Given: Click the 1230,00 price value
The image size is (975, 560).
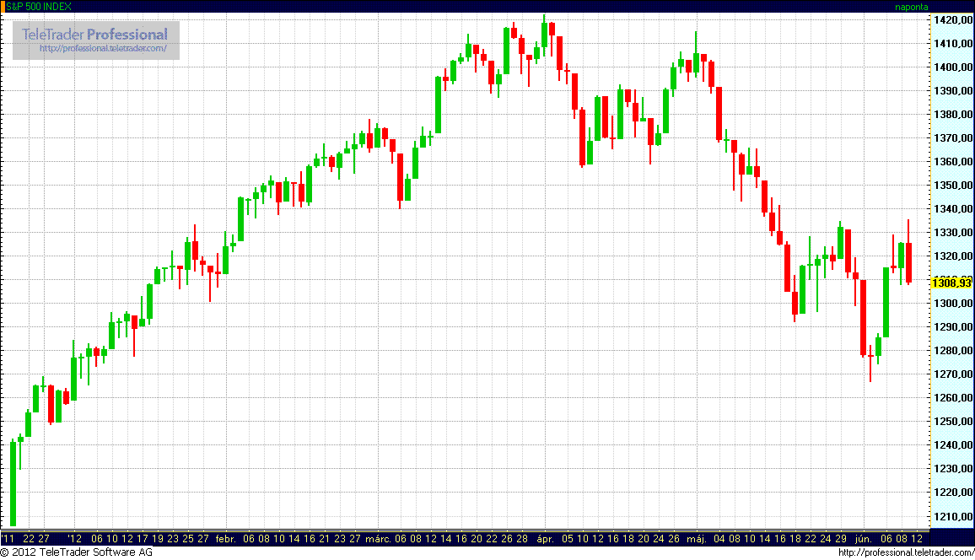Looking at the screenshot, I should [952, 469].
